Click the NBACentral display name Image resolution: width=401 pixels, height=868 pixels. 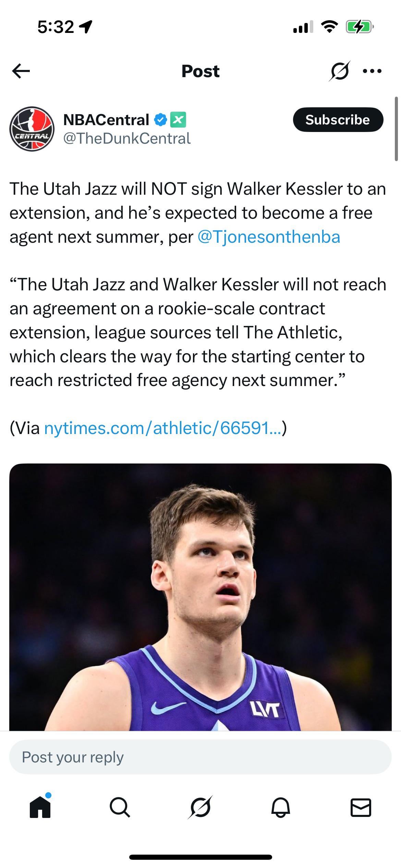[106, 120]
